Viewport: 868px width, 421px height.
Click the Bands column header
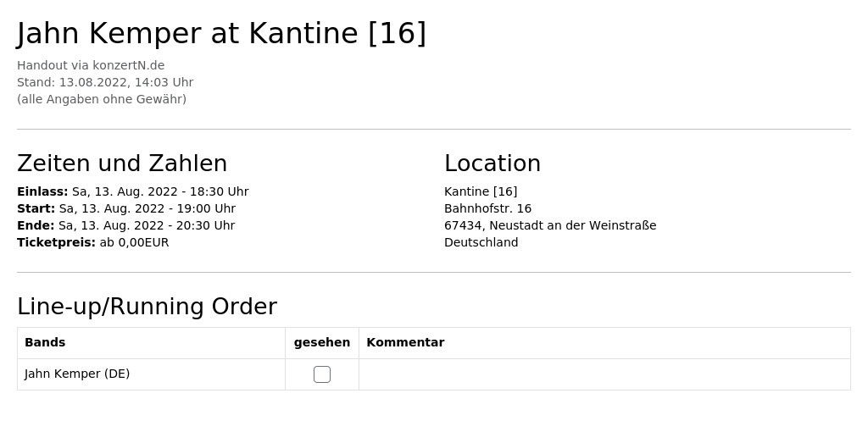point(45,342)
